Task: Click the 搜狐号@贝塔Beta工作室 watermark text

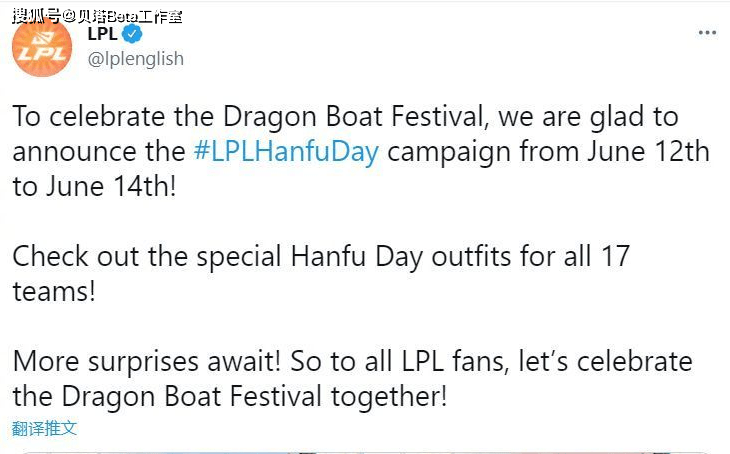Action: tap(97, 16)
